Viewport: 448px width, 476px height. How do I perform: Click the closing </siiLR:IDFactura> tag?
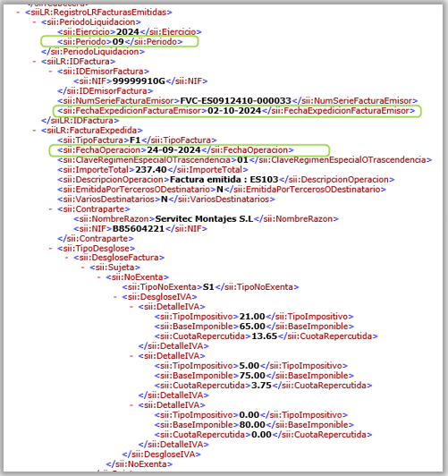[x=80, y=121]
